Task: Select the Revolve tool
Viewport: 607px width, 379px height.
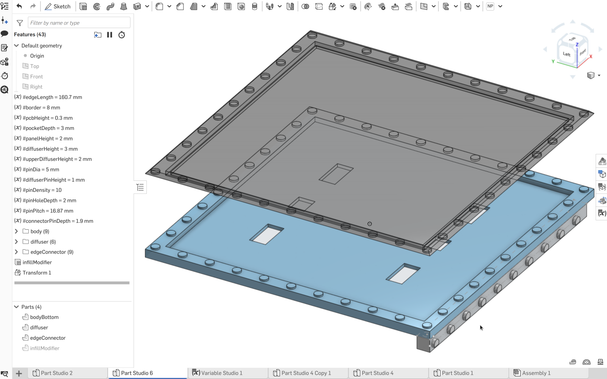Action: pos(96,6)
